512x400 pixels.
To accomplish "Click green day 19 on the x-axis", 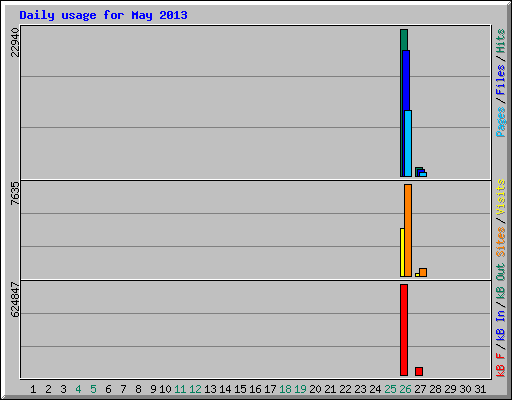I will pos(300,389).
